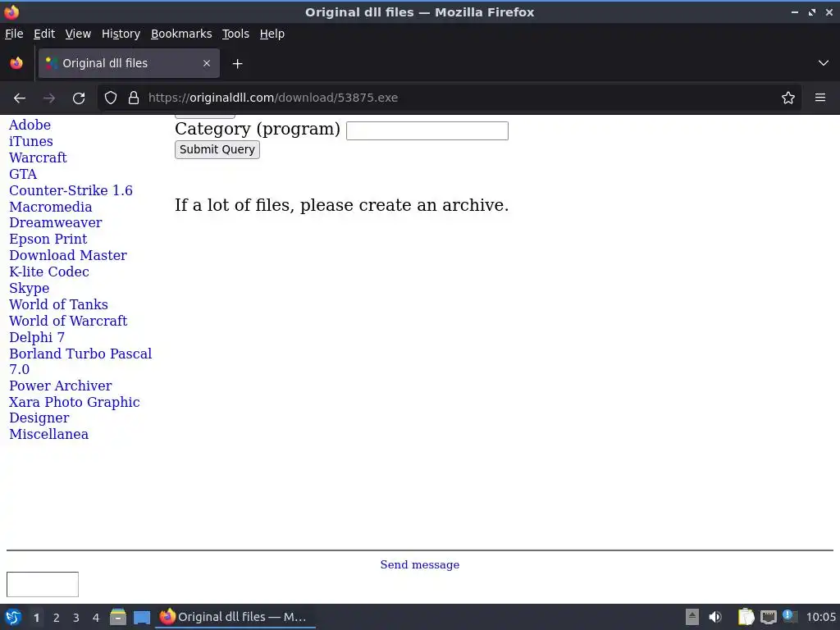This screenshot has width=840, height=630.
Task: Open the Macromedia Dreamweaver link
Action: click(x=56, y=215)
